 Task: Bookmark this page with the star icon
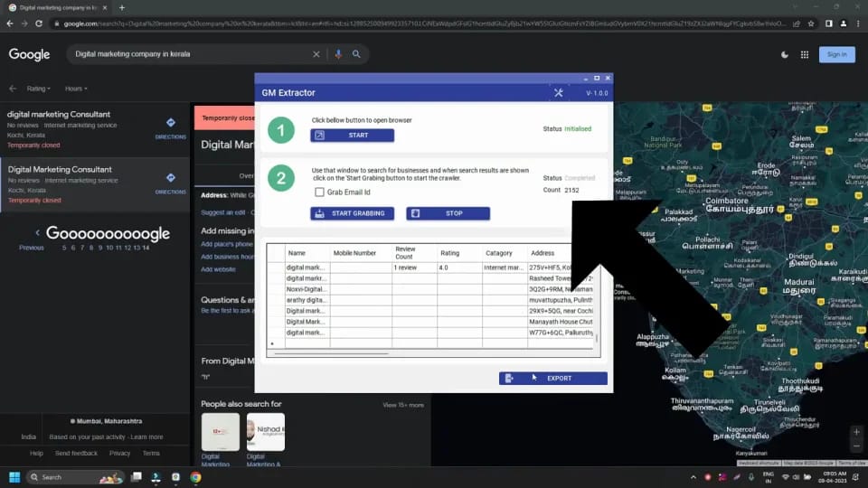point(811,23)
